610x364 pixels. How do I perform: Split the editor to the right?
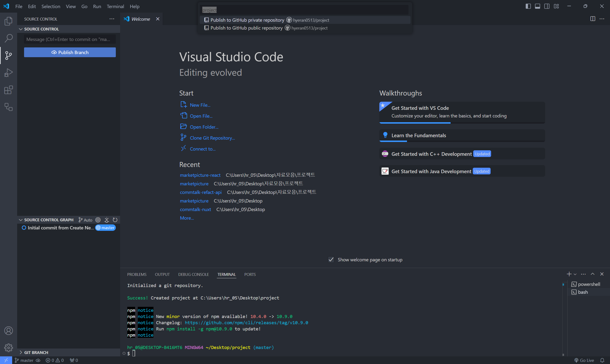[593, 19]
